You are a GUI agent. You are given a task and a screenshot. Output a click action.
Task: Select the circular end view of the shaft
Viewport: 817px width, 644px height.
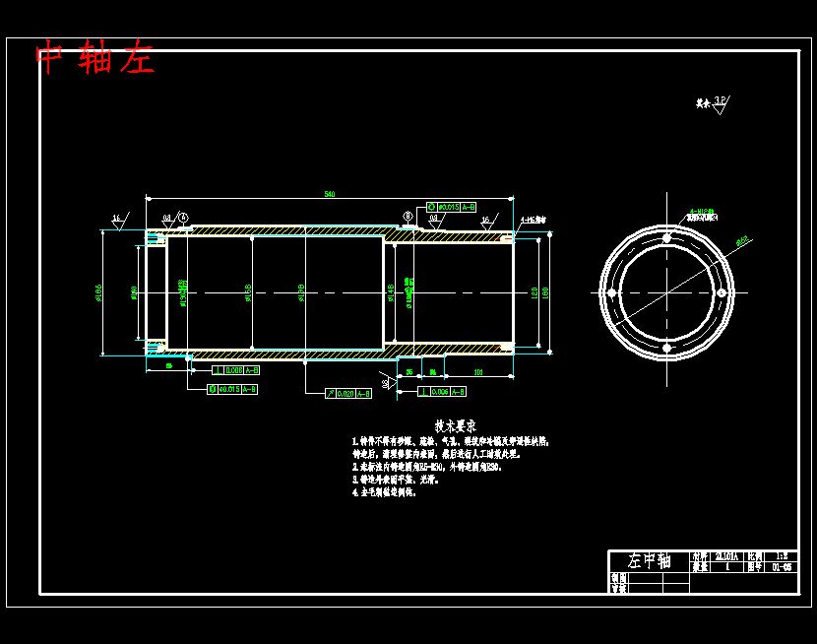point(667,292)
